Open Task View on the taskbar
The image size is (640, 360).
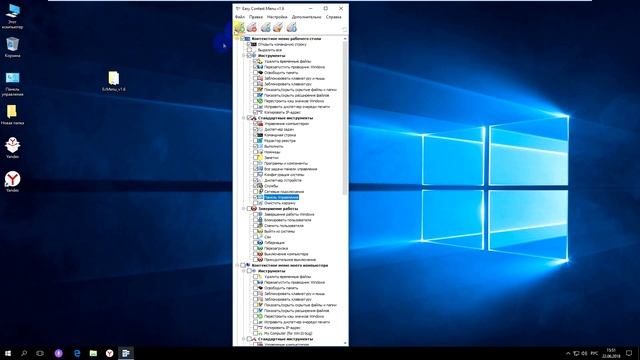40,353
